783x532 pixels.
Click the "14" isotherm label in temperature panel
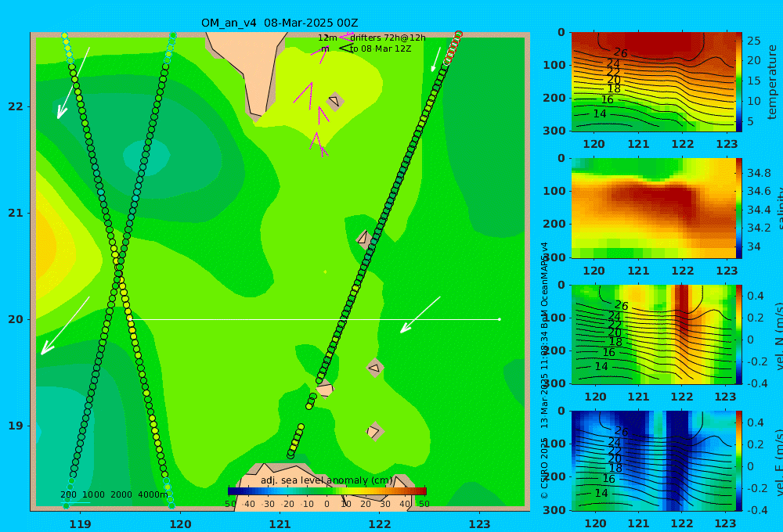[600, 113]
